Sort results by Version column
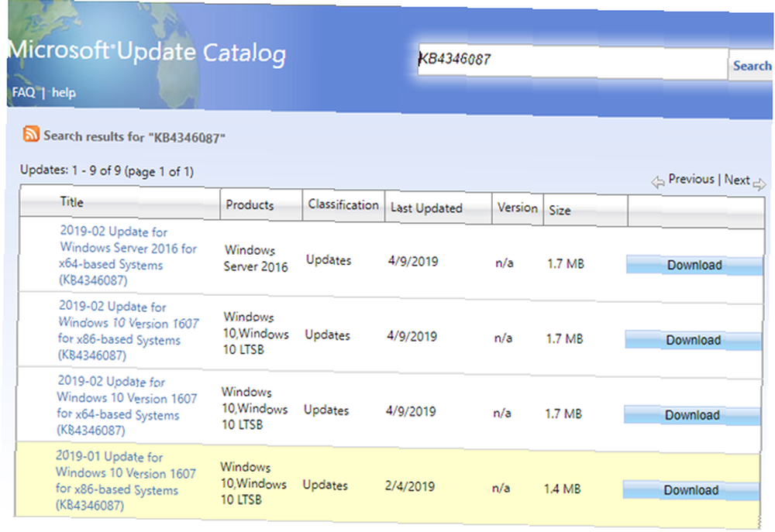This screenshot has width=775, height=532. pyautogui.click(x=518, y=208)
